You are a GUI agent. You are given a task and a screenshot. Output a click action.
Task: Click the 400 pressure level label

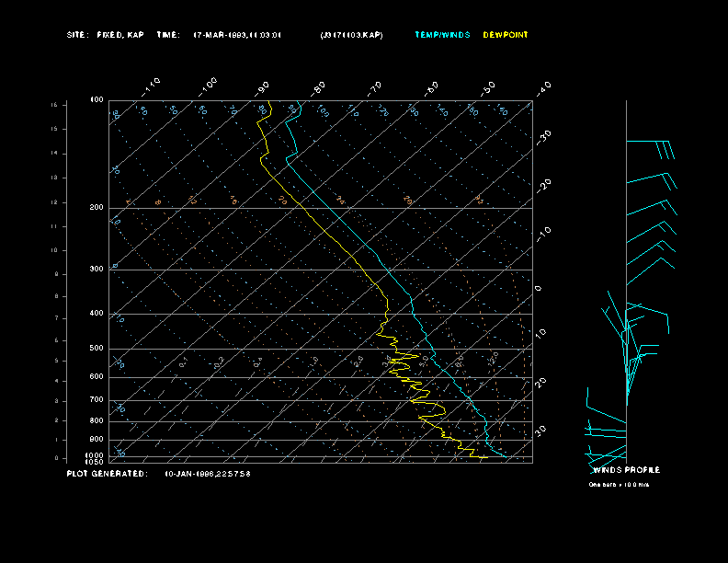click(97, 313)
